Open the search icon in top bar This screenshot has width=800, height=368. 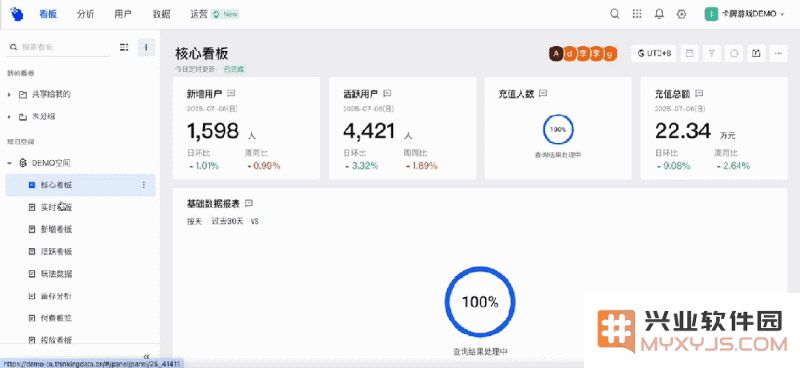615,14
